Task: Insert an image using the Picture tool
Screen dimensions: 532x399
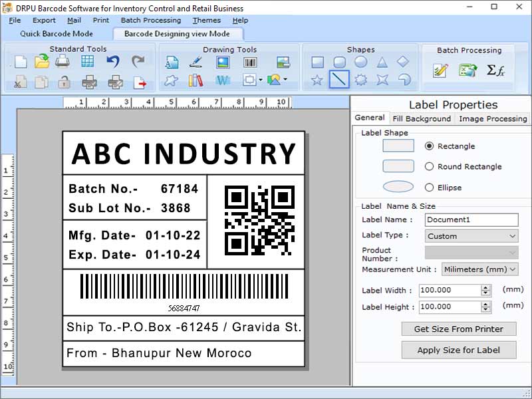Action: [223, 62]
